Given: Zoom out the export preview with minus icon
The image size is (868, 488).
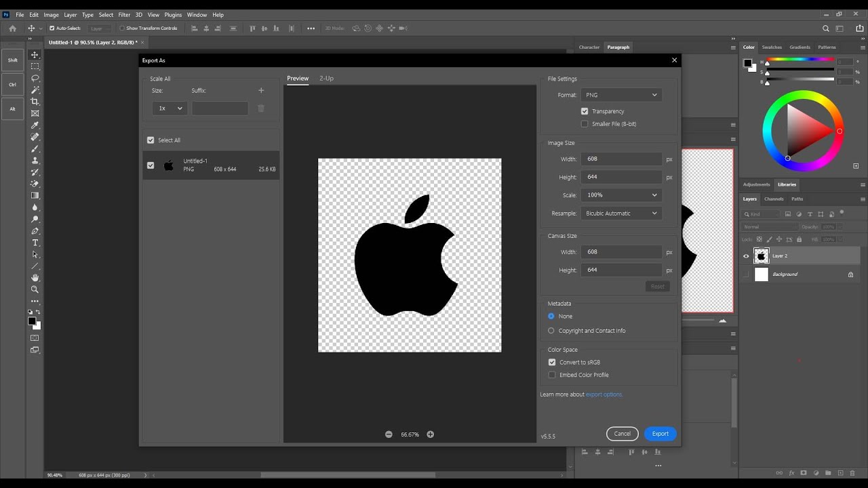Looking at the screenshot, I should tap(389, 434).
